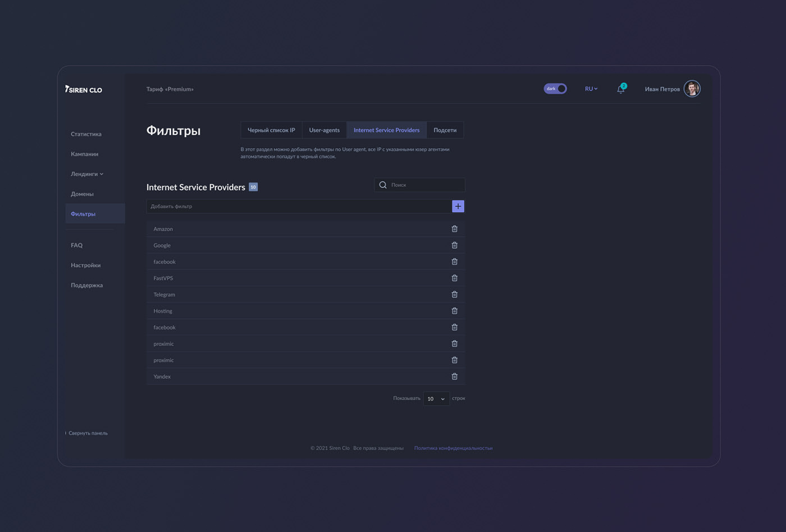Click the Поиск search field

point(425,185)
